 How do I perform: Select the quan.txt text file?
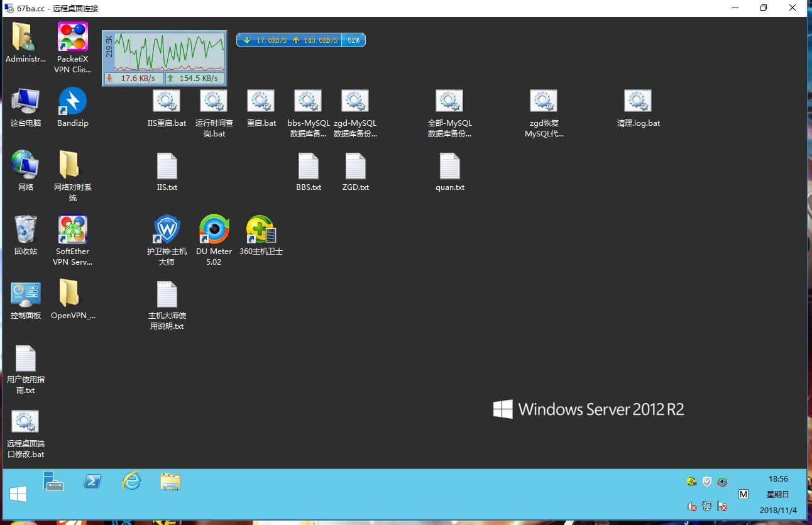(449, 167)
